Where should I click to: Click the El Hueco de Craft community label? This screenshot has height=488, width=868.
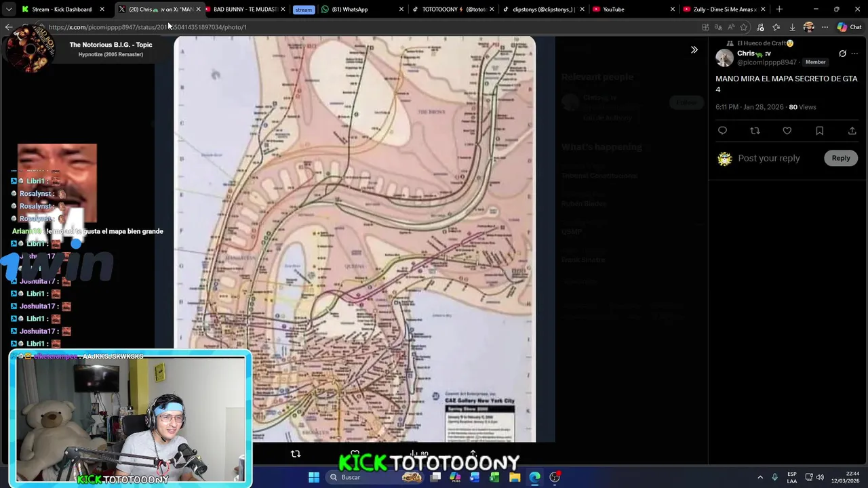coord(766,43)
